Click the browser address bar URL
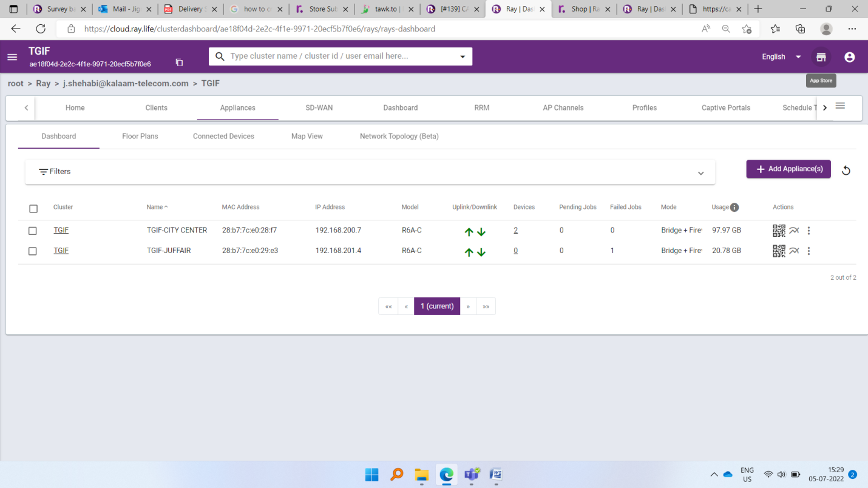The height and width of the screenshot is (488, 868). [x=260, y=29]
